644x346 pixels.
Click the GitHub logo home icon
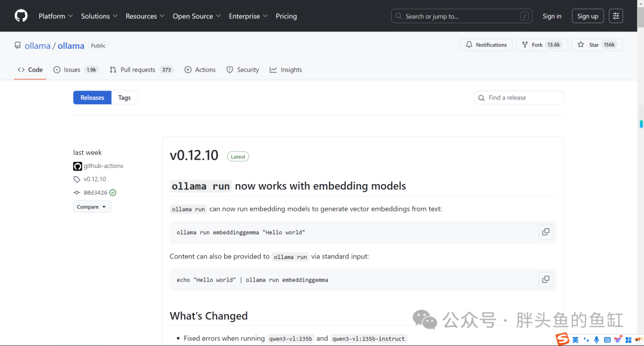pos(21,16)
